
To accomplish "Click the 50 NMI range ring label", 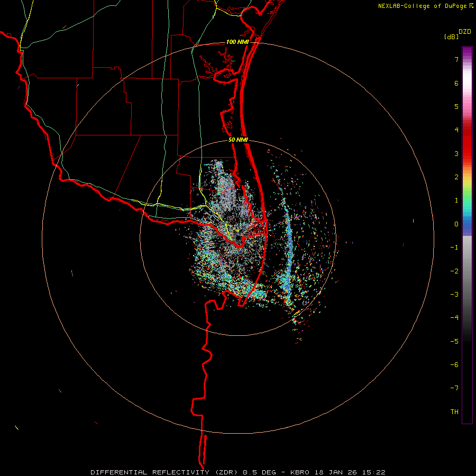I will [239, 140].
